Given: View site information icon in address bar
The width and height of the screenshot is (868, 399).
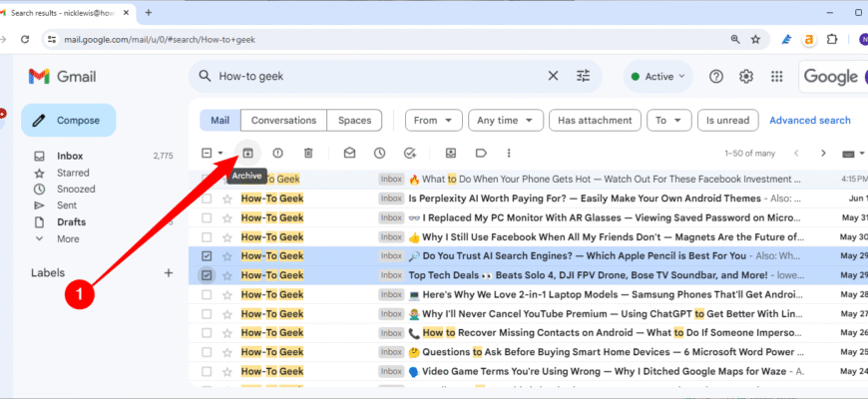Looking at the screenshot, I should tap(52, 39).
